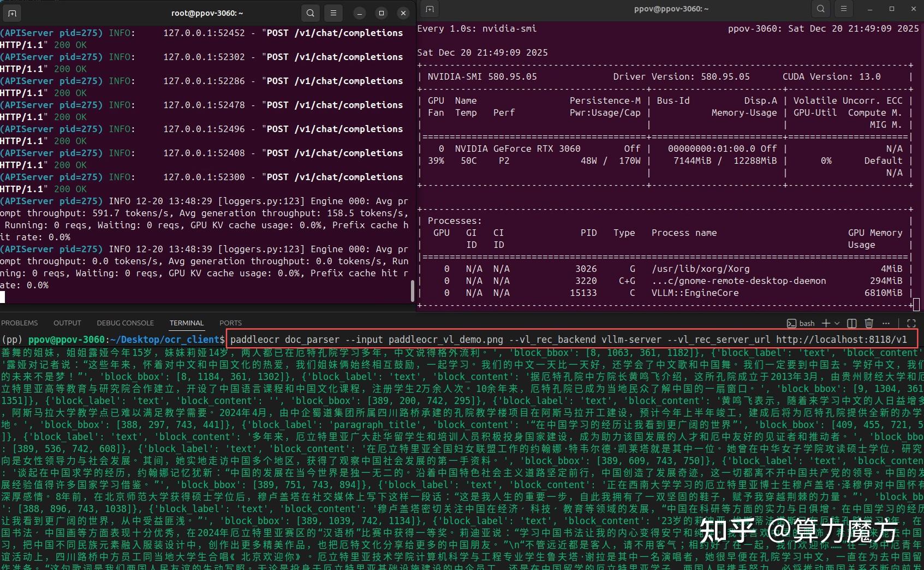Image resolution: width=924 pixels, height=570 pixels.
Task: Click PID '3026' in process table
Action: click(586, 269)
